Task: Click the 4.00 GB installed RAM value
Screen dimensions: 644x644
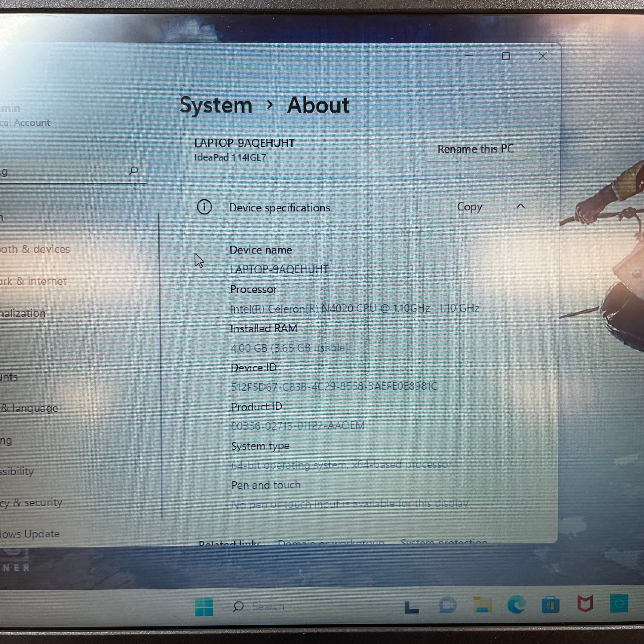Action: [289, 348]
